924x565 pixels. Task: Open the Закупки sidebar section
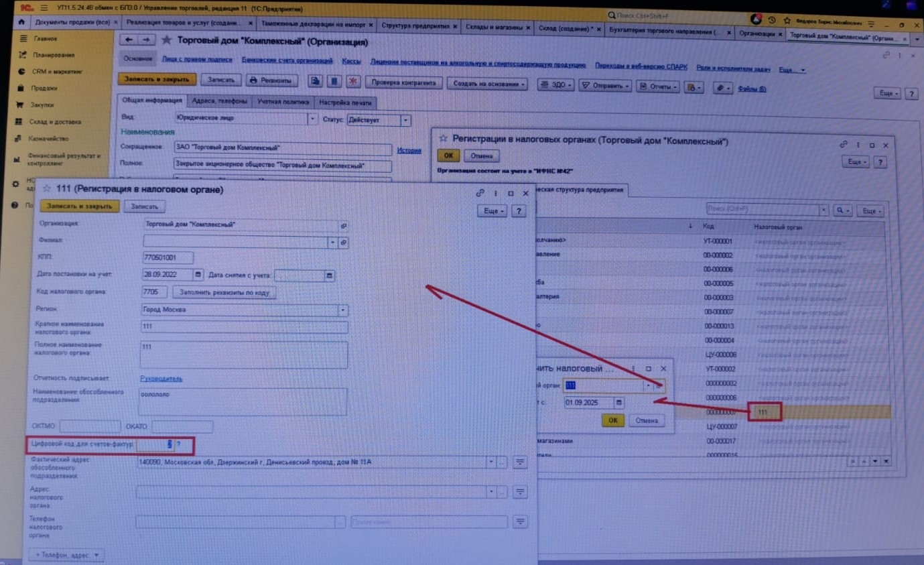[x=42, y=105]
